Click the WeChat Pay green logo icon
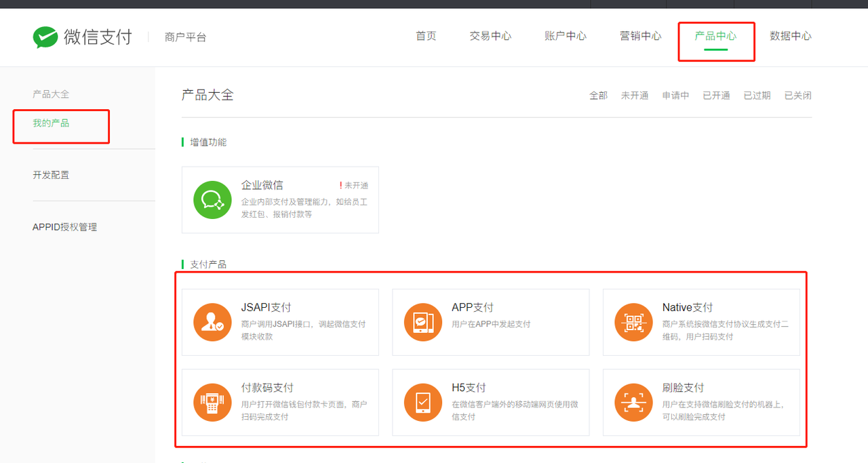 pyautogui.click(x=45, y=37)
